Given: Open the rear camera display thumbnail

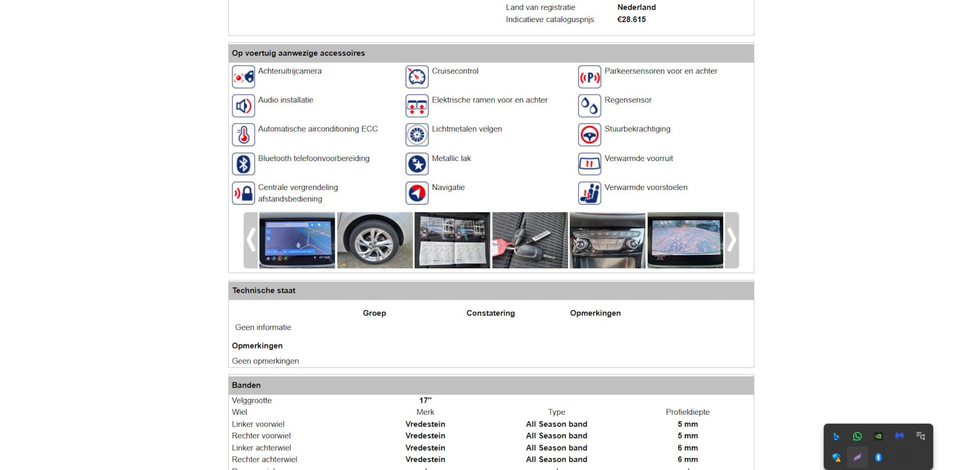Looking at the screenshot, I should [x=685, y=240].
